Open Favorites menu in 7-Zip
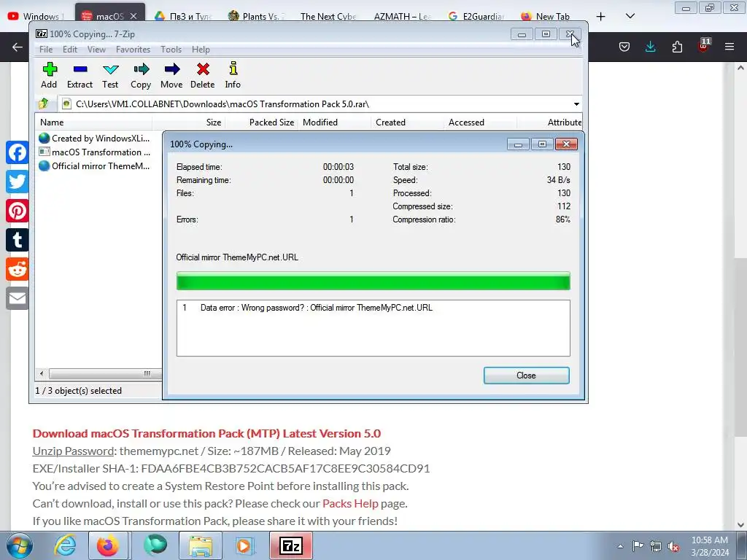Image resolution: width=747 pixels, height=560 pixels. point(133,50)
